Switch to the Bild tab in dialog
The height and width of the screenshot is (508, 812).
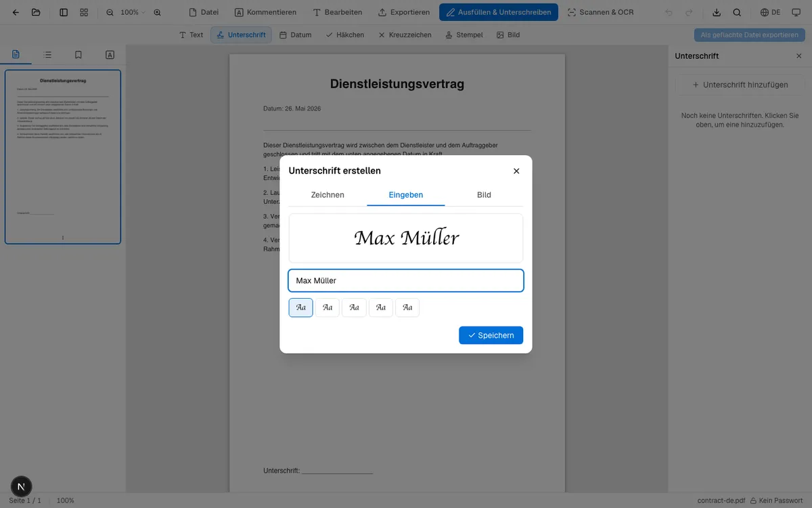pos(484,195)
